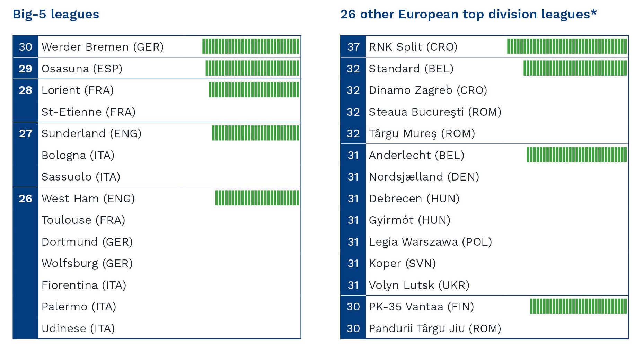This screenshot has height=352, width=644.
Task: Select the Pandurii Târgu Jiu (ROM) entry
Action: point(435,328)
